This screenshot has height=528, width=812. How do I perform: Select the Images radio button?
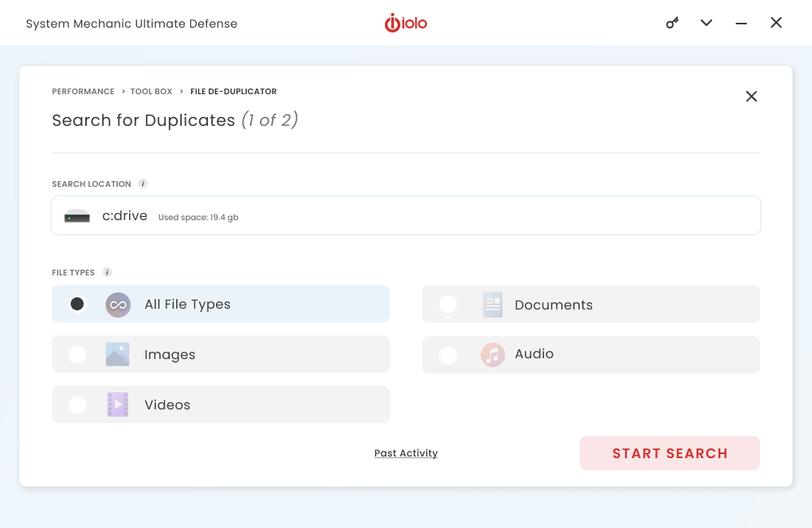coord(77,354)
